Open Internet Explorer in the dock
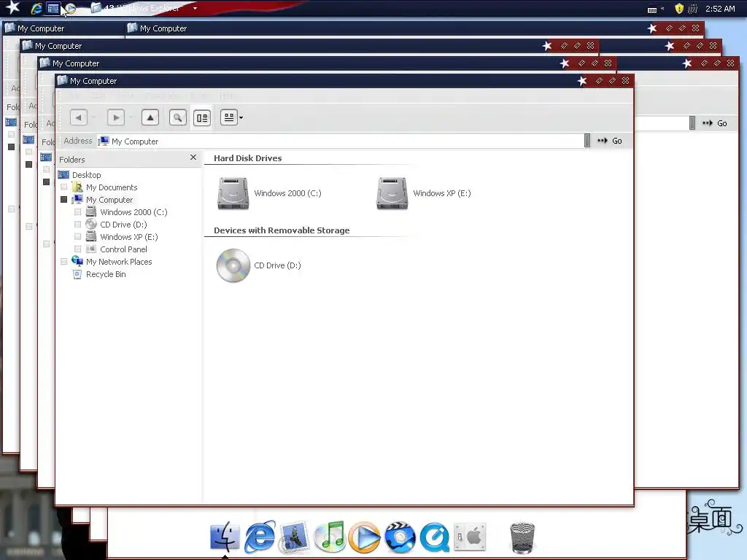This screenshot has width=747, height=560. point(260,537)
